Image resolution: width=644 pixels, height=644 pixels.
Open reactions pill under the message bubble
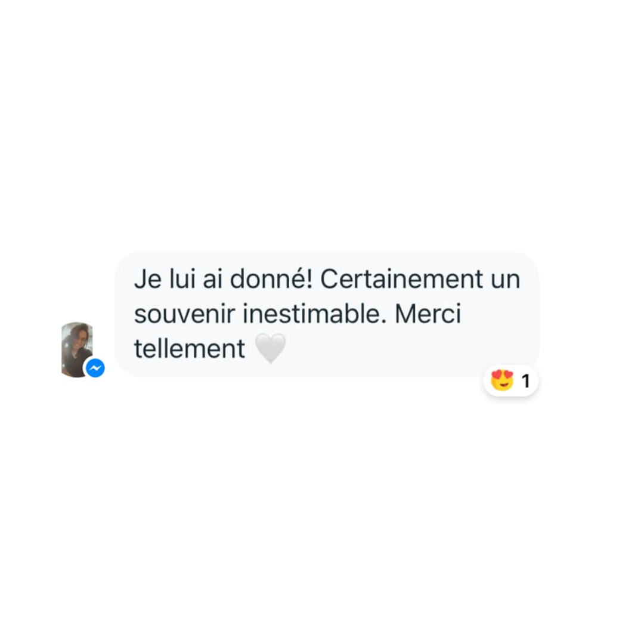[510, 380]
